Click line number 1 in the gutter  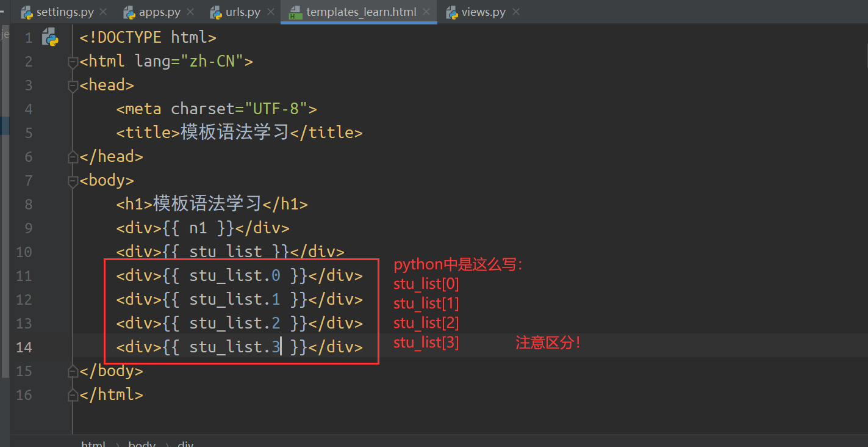pyautogui.click(x=29, y=38)
